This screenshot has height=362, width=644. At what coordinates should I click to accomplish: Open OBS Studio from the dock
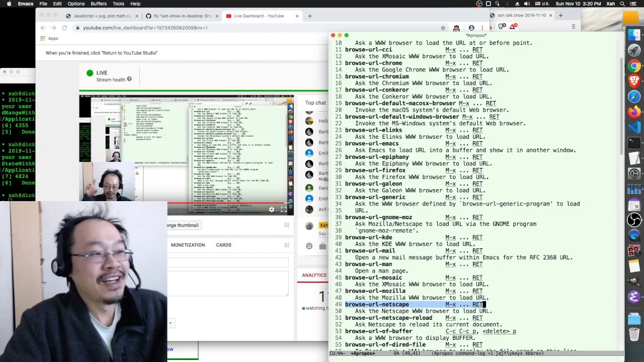(x=634, y=220)
